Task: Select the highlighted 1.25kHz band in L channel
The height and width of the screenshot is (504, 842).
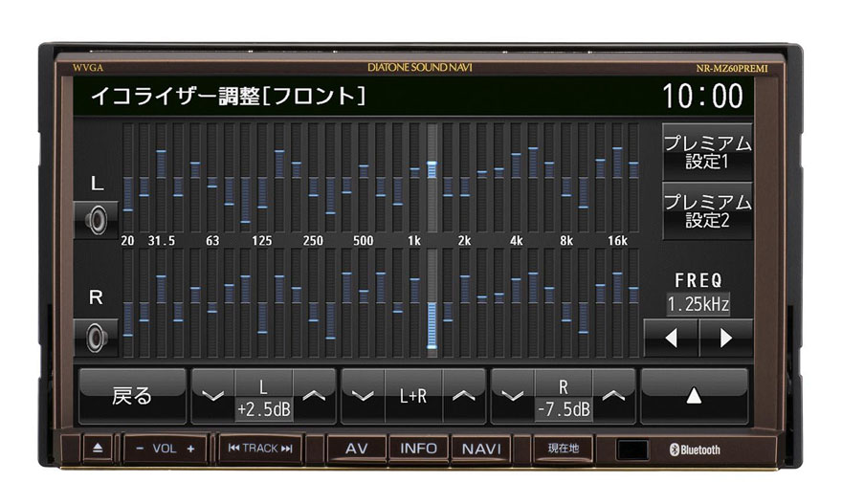Action: (x=432, y=178)
